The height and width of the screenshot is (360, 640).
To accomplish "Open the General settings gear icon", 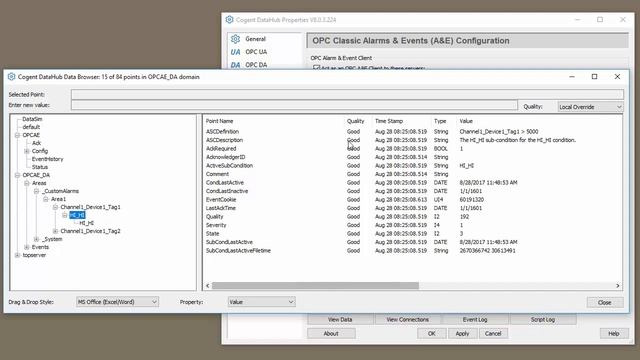I will click(x=236, y=39).
